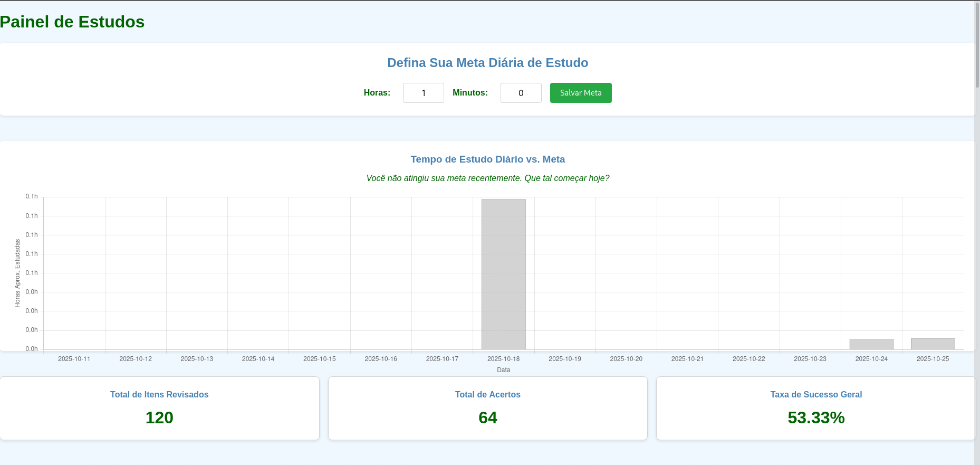Focus the Minutos input field
This screenshot has height=465, width=980.
point(521,93)
